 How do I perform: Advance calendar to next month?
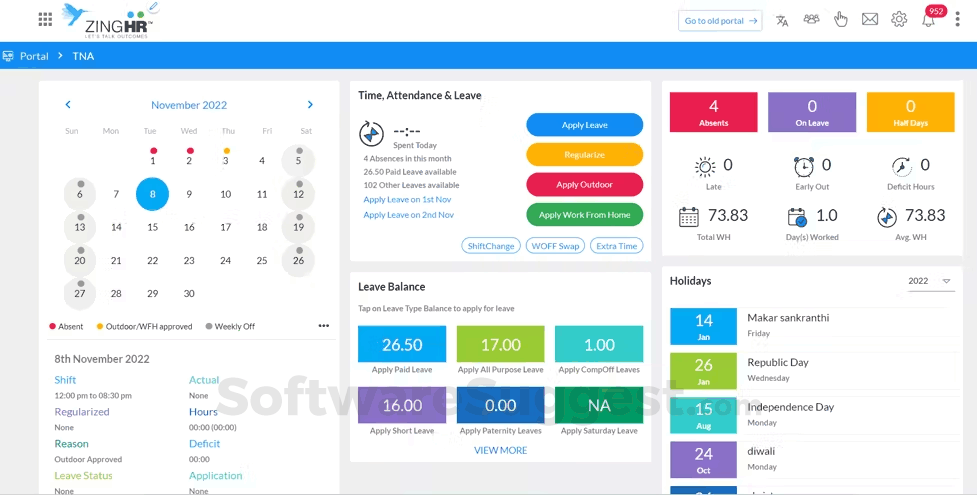(x=310, y=105)
